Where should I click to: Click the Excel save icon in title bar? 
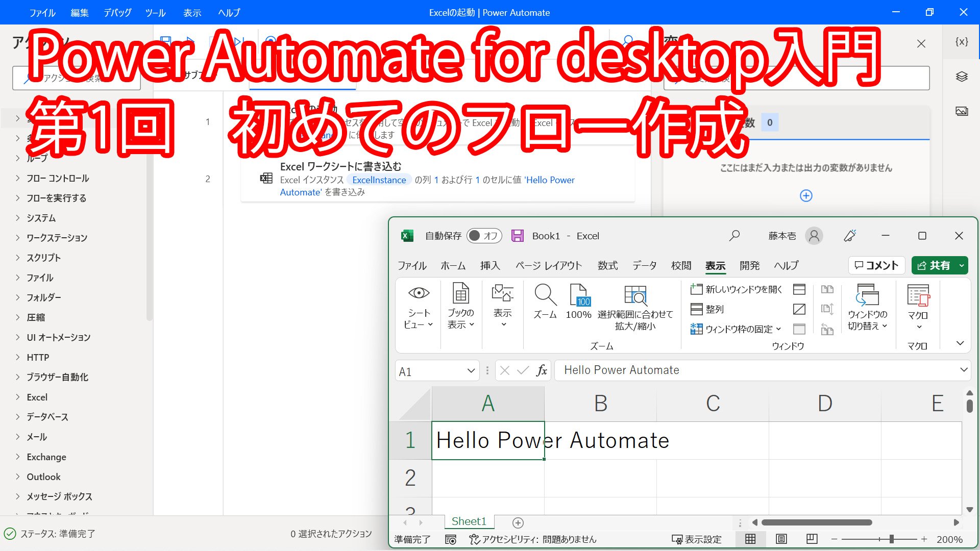pos(518,236)
